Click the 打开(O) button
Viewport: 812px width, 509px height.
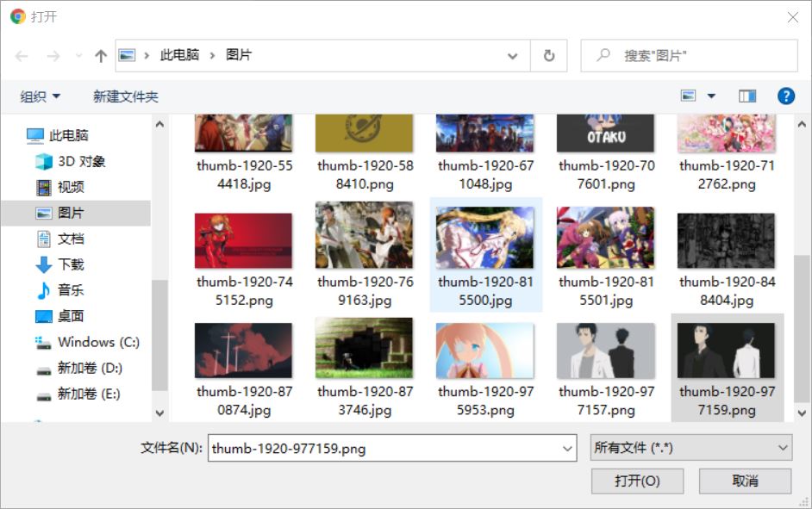637,481
